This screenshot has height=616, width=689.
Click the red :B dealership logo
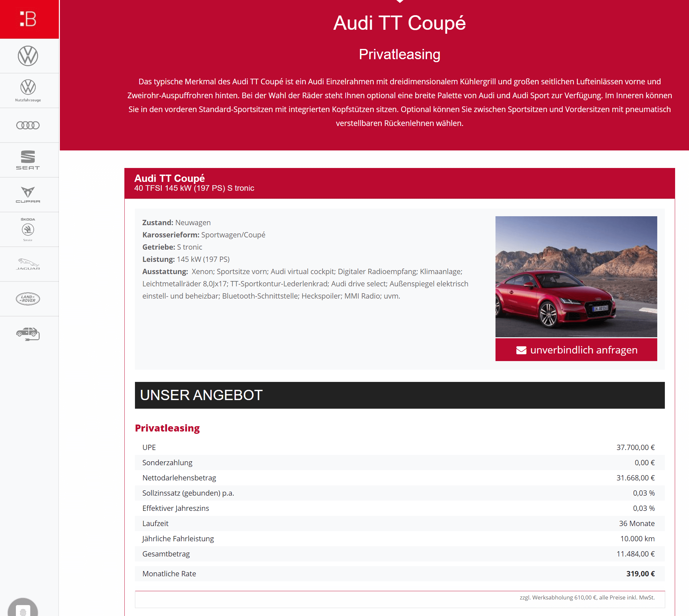(x=29, y=19)
